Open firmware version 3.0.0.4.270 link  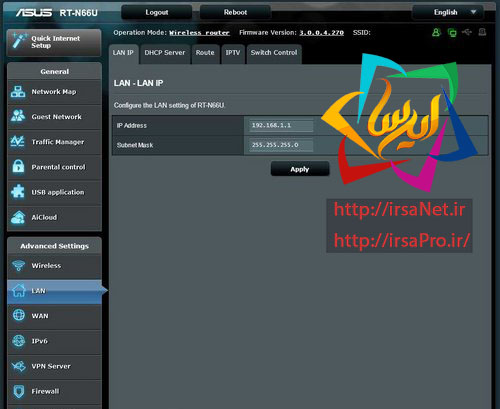click(321, 33)
